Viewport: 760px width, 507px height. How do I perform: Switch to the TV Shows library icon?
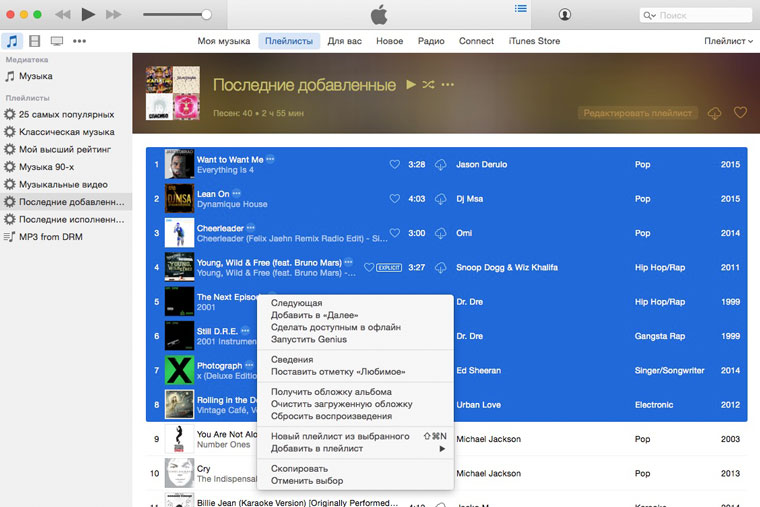[x=57, y=41]
